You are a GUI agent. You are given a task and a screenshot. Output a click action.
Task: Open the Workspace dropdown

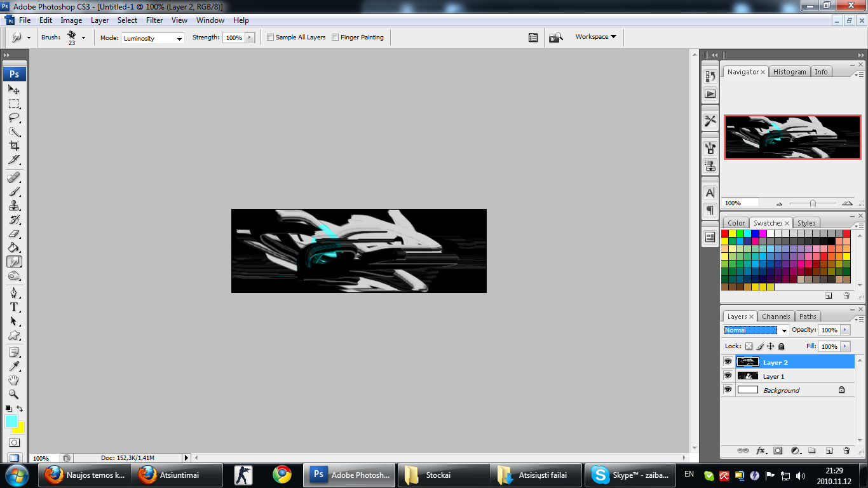(595, 37)
